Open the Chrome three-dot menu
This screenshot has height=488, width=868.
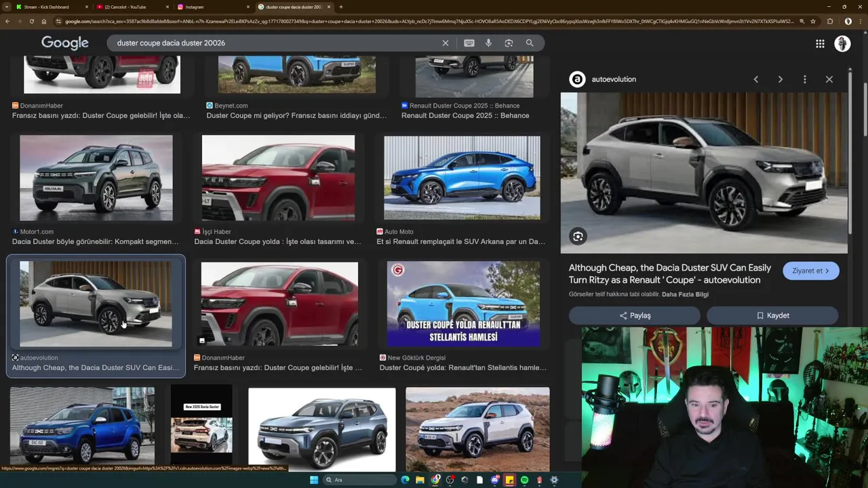point(861,21)
